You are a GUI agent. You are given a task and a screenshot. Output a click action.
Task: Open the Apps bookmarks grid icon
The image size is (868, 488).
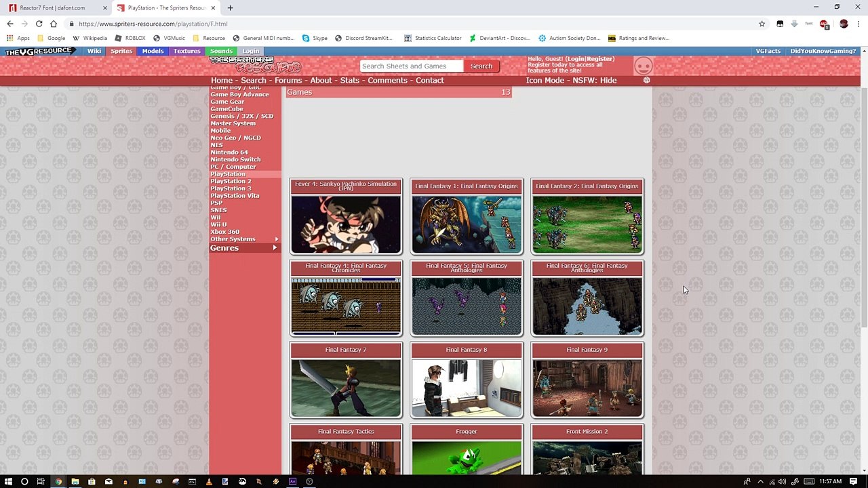[10, 38]
